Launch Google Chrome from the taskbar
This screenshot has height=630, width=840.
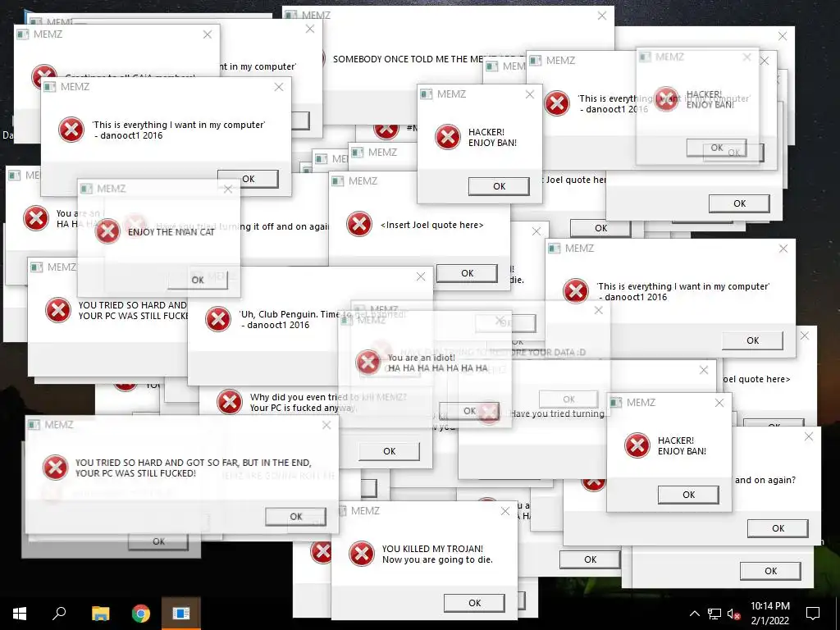pos(141,614)
